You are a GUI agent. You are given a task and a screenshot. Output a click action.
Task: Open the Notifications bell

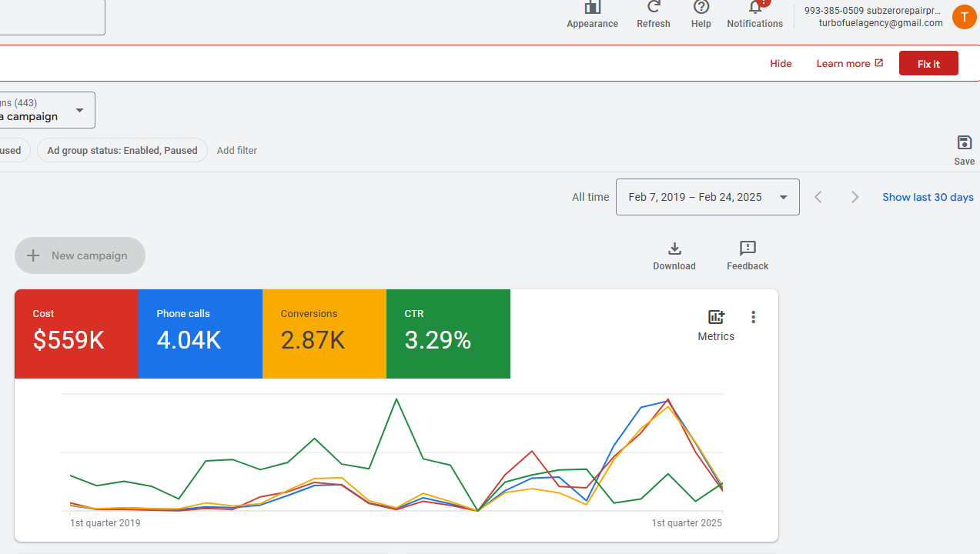754,8
